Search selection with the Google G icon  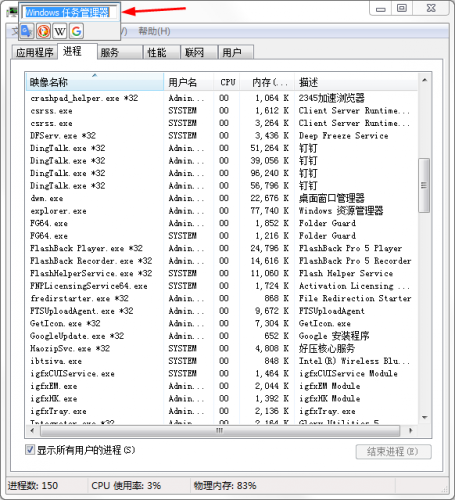pyautogui.click(x=77, y=31)
